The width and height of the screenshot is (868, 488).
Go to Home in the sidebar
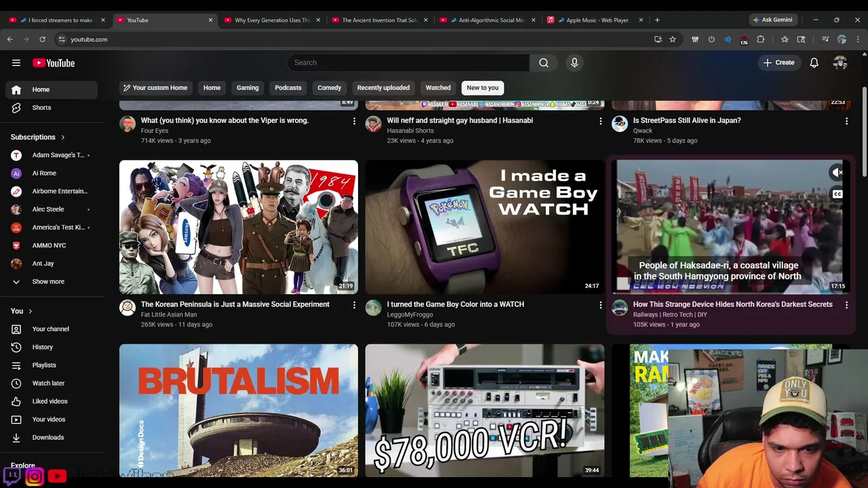52,89
